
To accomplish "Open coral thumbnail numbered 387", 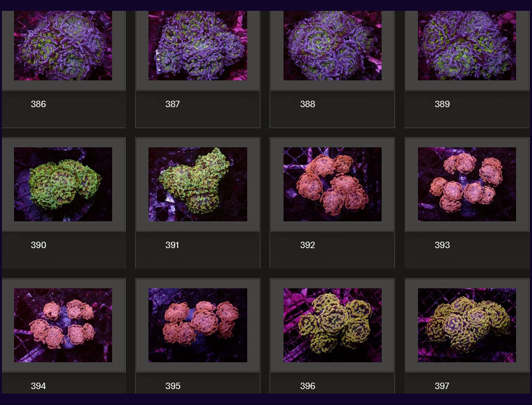I will (x=198, y=45).
